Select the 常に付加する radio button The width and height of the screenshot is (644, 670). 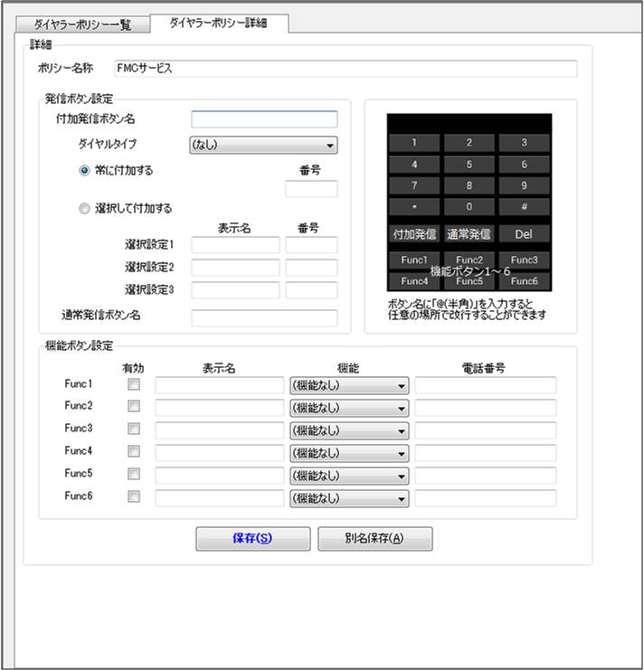tap(86, 169)
